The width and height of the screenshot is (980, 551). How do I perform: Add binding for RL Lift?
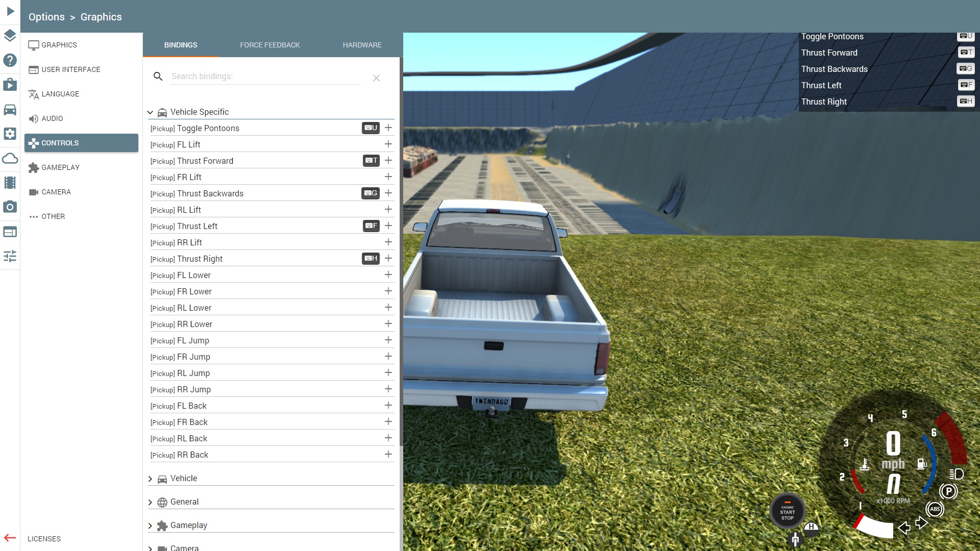click(x=388, y=210)
